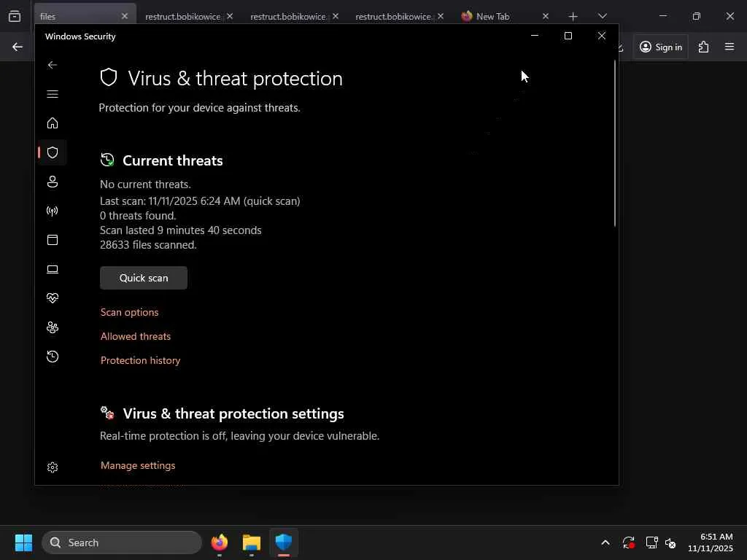Image resolution: width=747 pixels, height=560 pixels.
Task: Open the Windows Start menu
Action: point(23,542)
